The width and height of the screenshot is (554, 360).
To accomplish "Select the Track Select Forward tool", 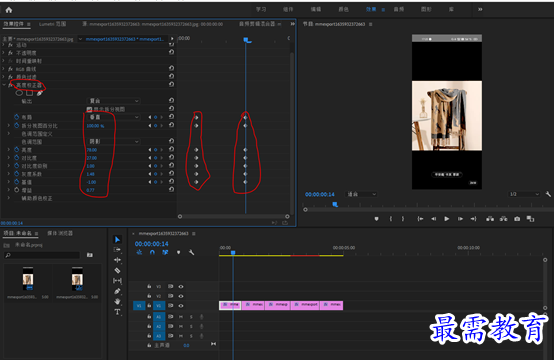I will [117, 249].
